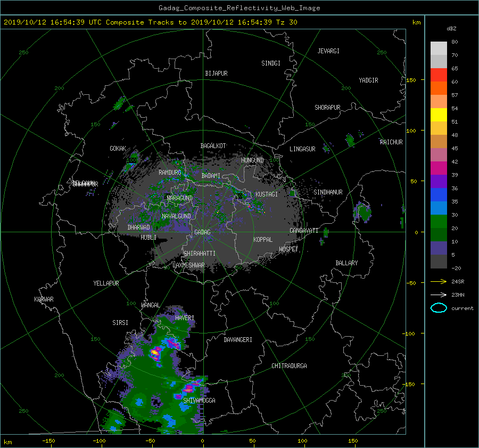Click the LINGASUR city label
The height and width of the screenshot is (448, 479).
pos(302,149)
